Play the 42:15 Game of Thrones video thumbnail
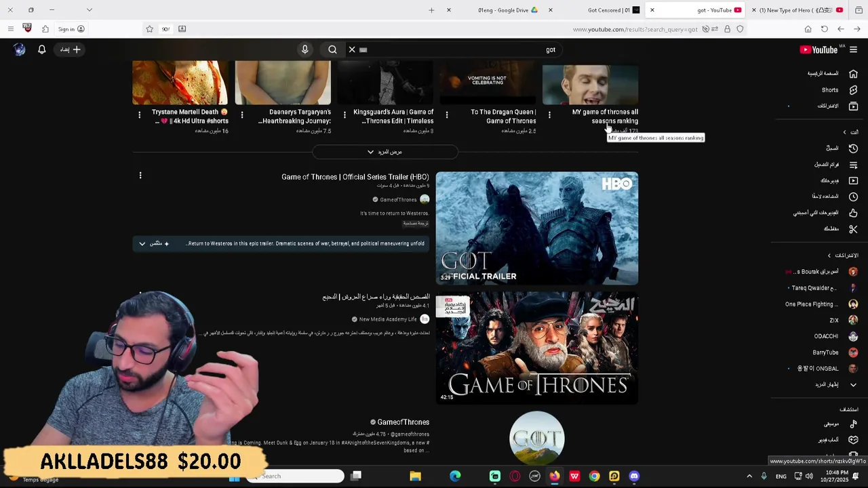868x488 pixels. pyautogui.click(x=537, y=348)
